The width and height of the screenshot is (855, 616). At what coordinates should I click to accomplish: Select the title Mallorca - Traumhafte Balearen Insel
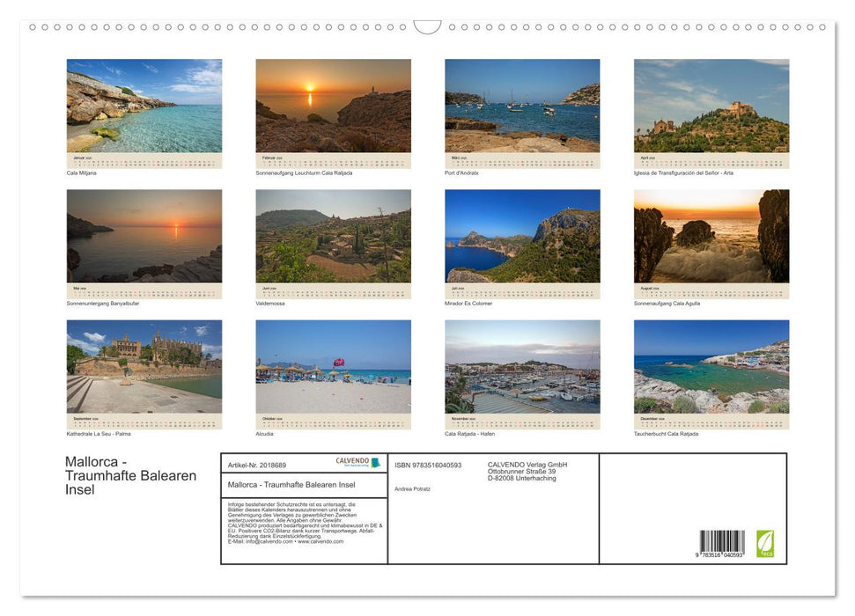130,475
